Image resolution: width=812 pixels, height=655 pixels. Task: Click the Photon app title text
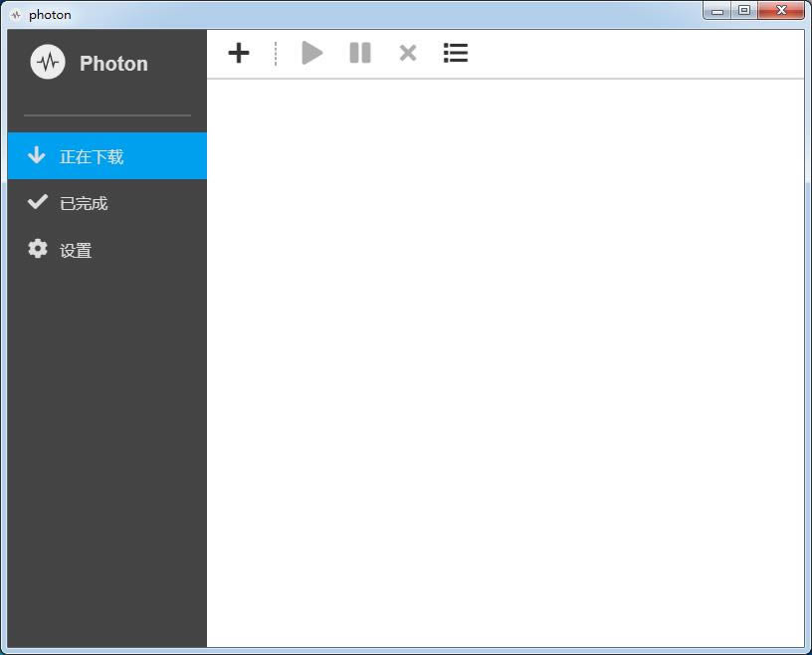pyautogui.click(x=113, y=64)
